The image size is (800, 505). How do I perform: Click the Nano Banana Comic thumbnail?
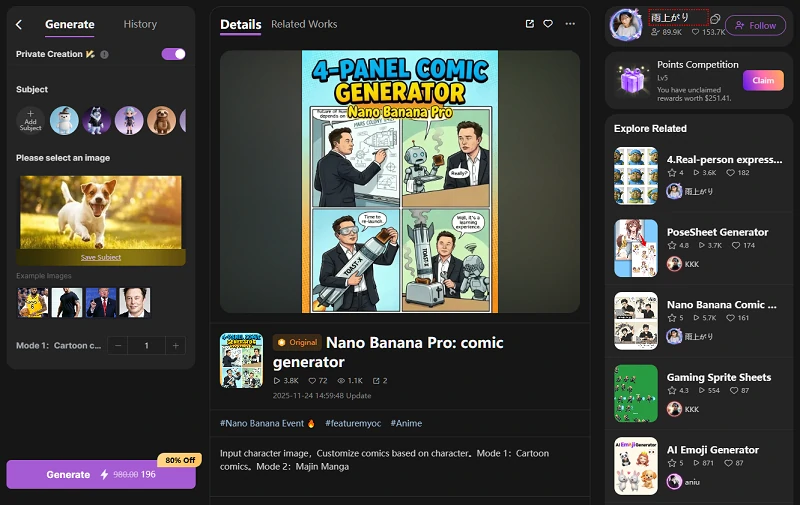[x=636, y=321]
